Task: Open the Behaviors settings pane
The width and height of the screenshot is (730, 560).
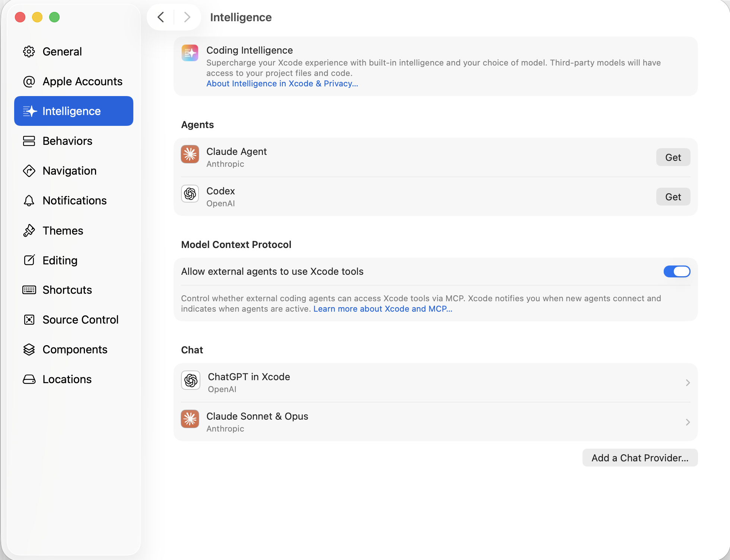Action: coord(67,141)
